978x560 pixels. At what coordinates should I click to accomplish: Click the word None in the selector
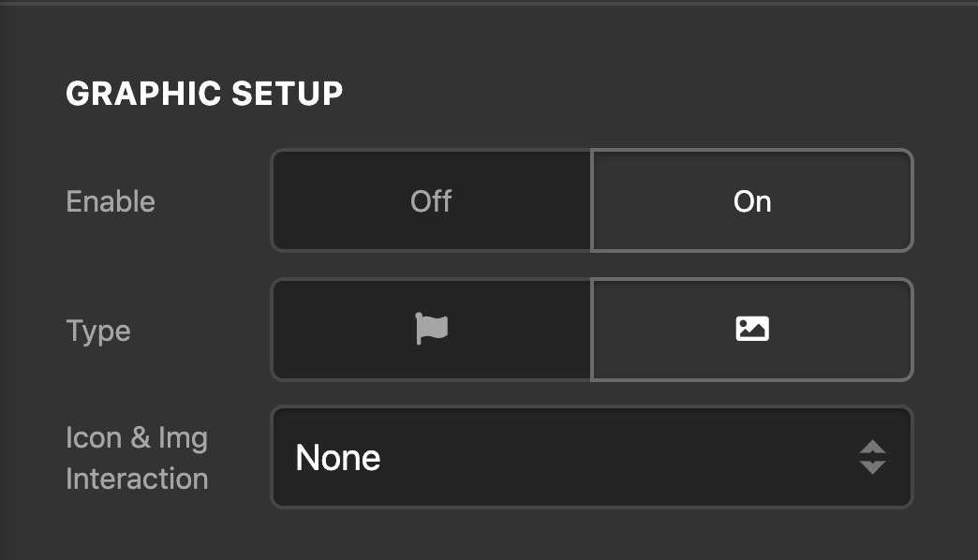[x=337, y=458]
